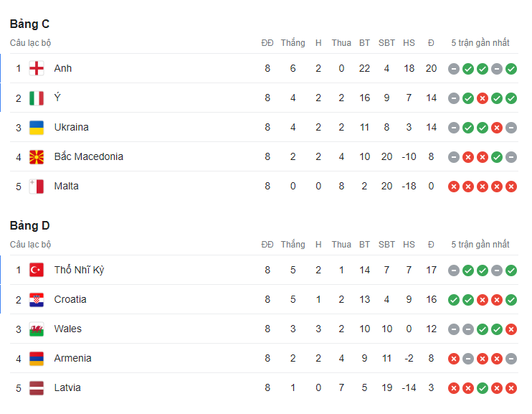Click the Bảng C group heading

pyautogui.click(x=29, y=24)
